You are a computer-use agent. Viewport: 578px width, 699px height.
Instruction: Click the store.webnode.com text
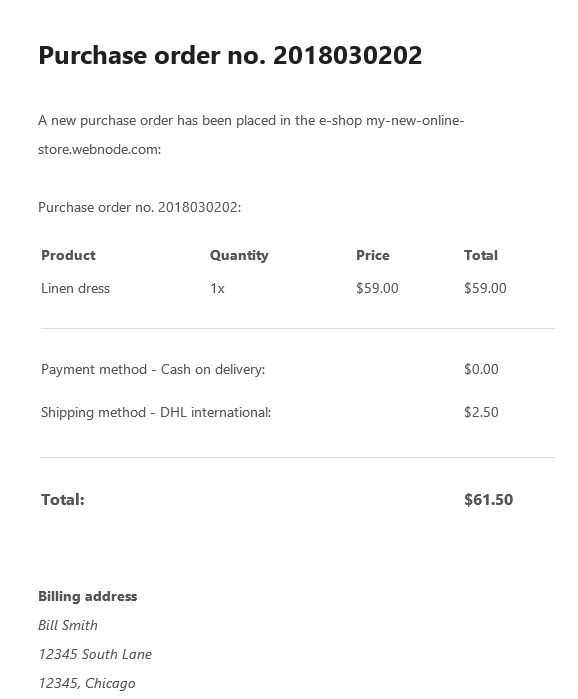pos(98,149)
